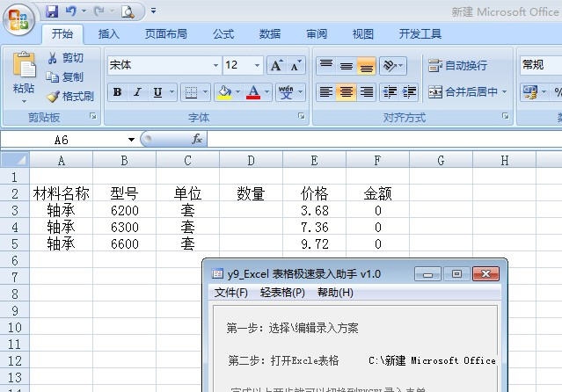Activate Format Painter 格式刷

pos(70,96)
